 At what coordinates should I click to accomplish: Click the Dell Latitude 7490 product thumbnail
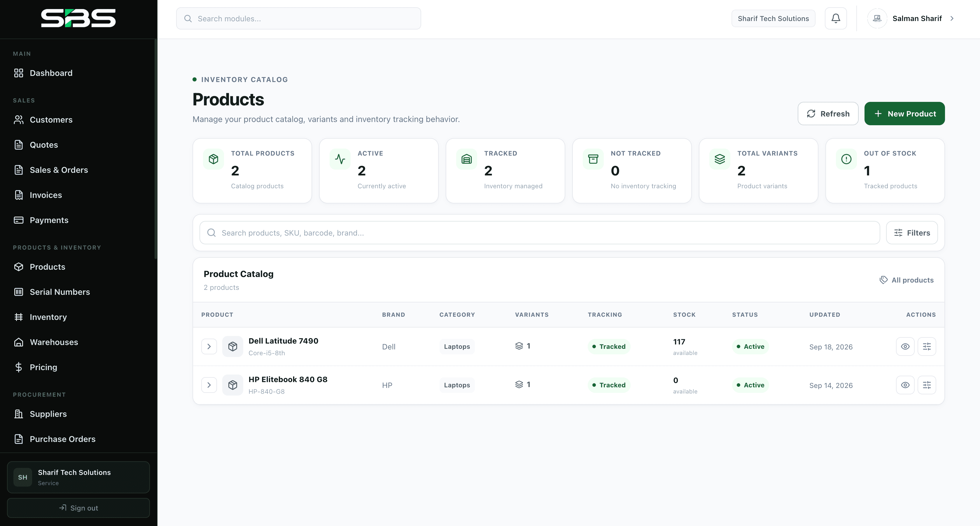pyautogui.click(x=233, y=346)
